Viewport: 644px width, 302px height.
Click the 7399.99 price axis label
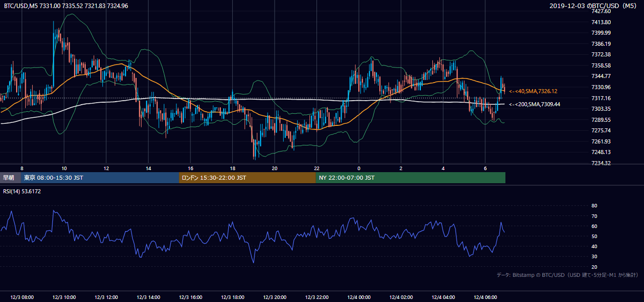pyautogui.click(x=601, y=33)
